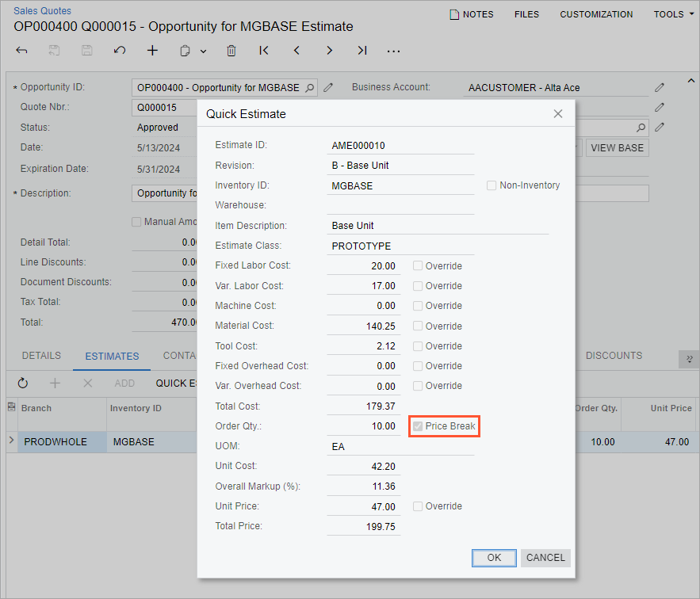Switch to the Details tab
The width and height of the screenshot is (700, 599).
click(x=41, y=356)
